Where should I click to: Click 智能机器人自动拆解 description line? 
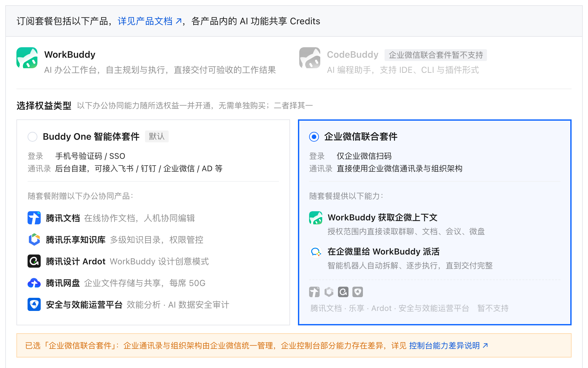click(410, 265)
